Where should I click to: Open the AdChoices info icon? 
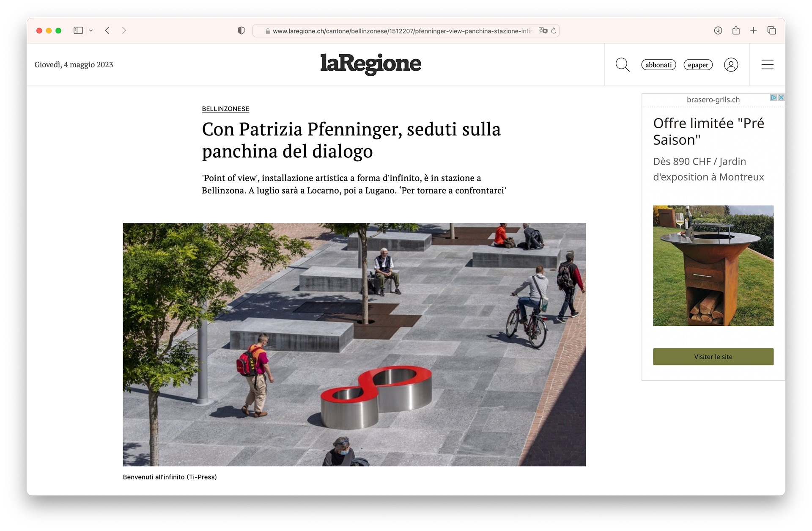(773, 97)
